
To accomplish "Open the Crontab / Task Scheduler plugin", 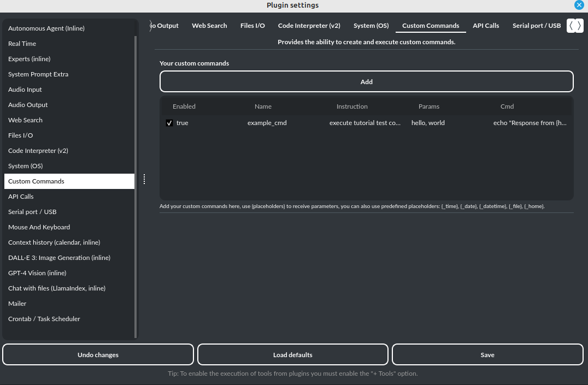I will tap(44, 318).
